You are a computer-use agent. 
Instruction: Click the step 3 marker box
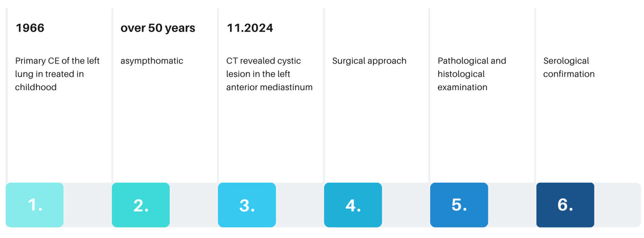tap(247, 205)
